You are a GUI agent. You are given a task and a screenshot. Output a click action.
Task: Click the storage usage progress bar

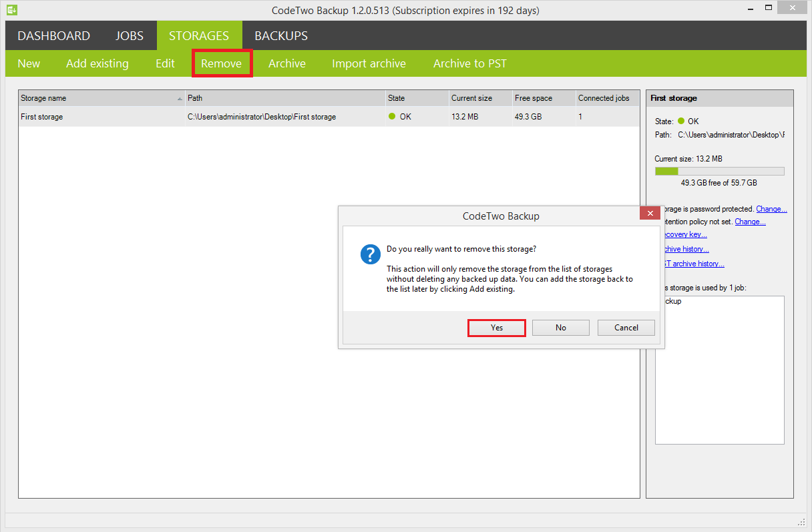click(719, 172)
